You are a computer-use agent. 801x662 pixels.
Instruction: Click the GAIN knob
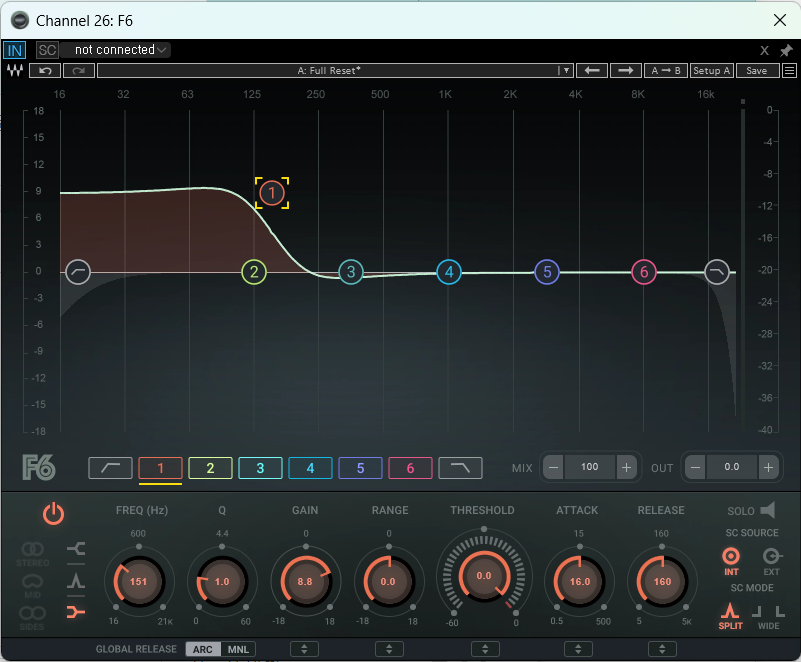coord(305,581)
